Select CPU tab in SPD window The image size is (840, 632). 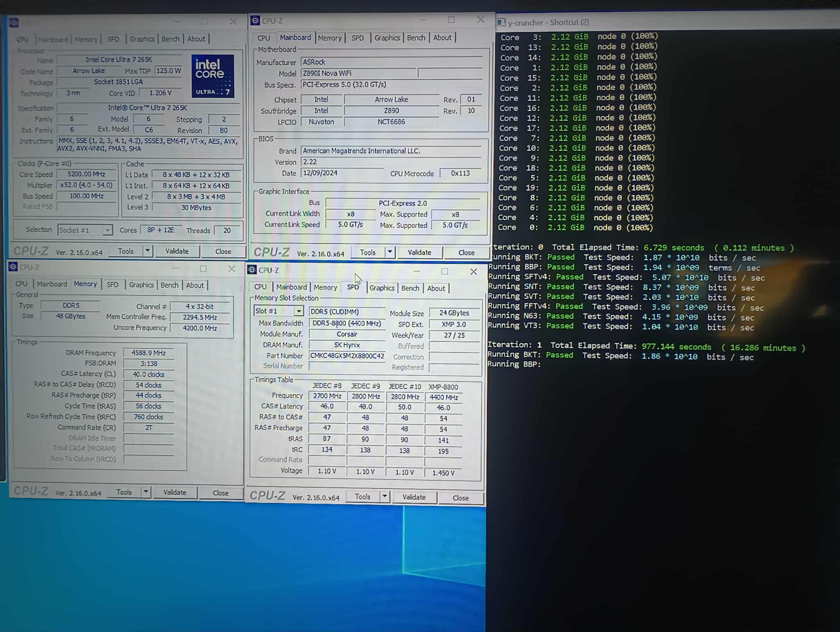[260, 287]
